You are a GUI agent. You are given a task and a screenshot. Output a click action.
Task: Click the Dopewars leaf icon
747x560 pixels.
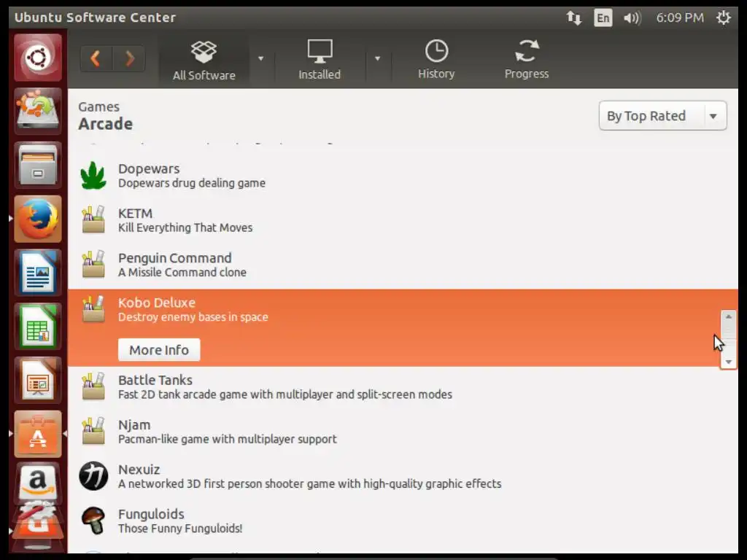93,175
